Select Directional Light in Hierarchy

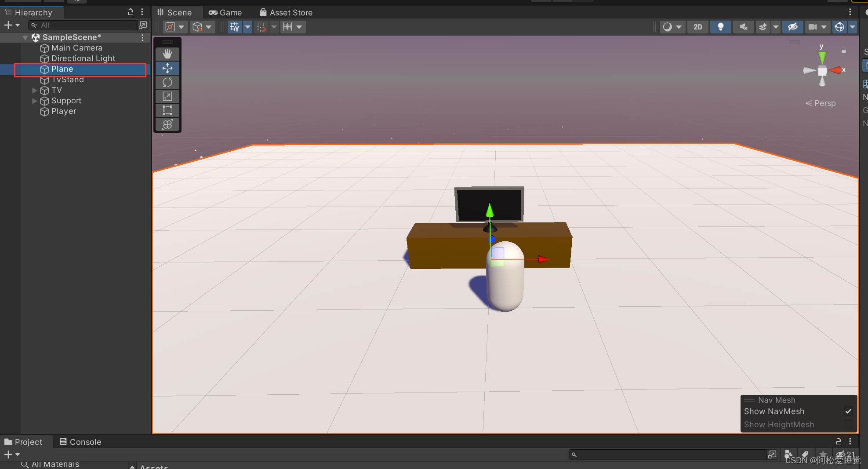point(83,58)
